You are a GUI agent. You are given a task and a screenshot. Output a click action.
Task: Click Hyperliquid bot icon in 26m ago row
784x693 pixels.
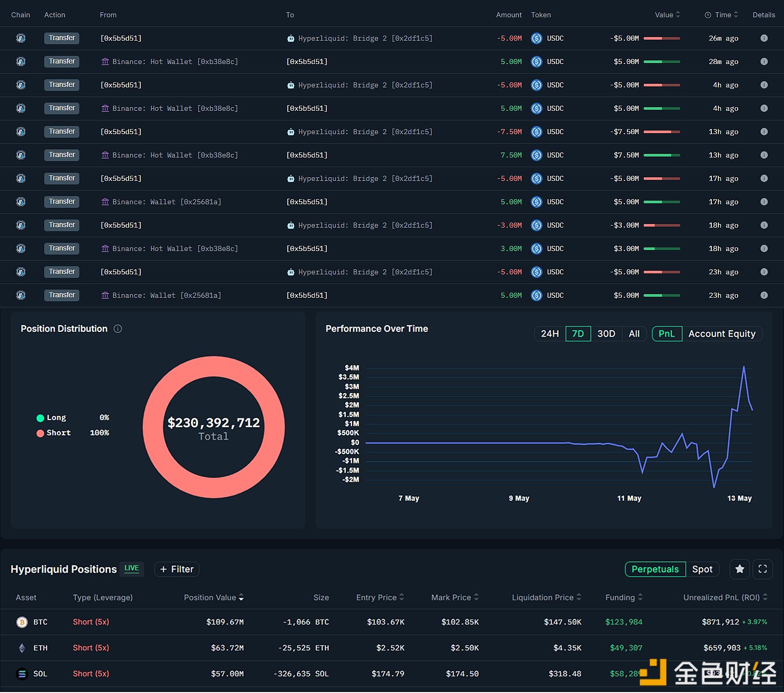[x=291, y=38]
